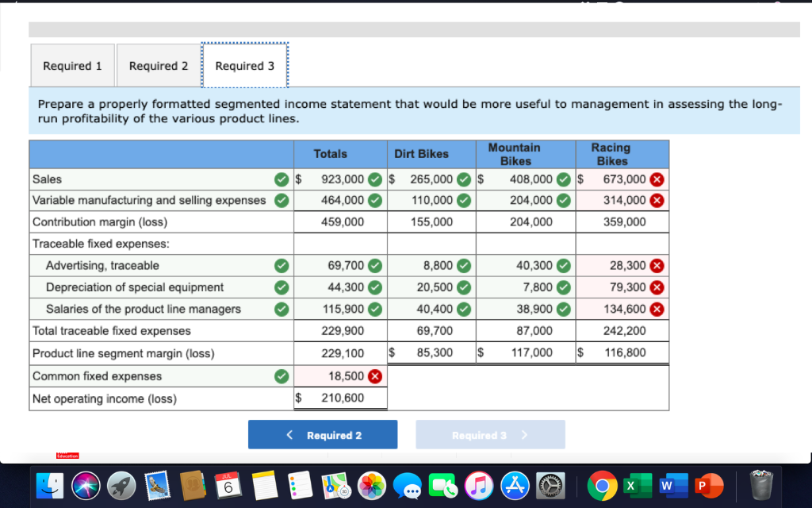Select Common fixed expenses field 18,500
This screenshot has height=508, width=812.
pos(340,376)
